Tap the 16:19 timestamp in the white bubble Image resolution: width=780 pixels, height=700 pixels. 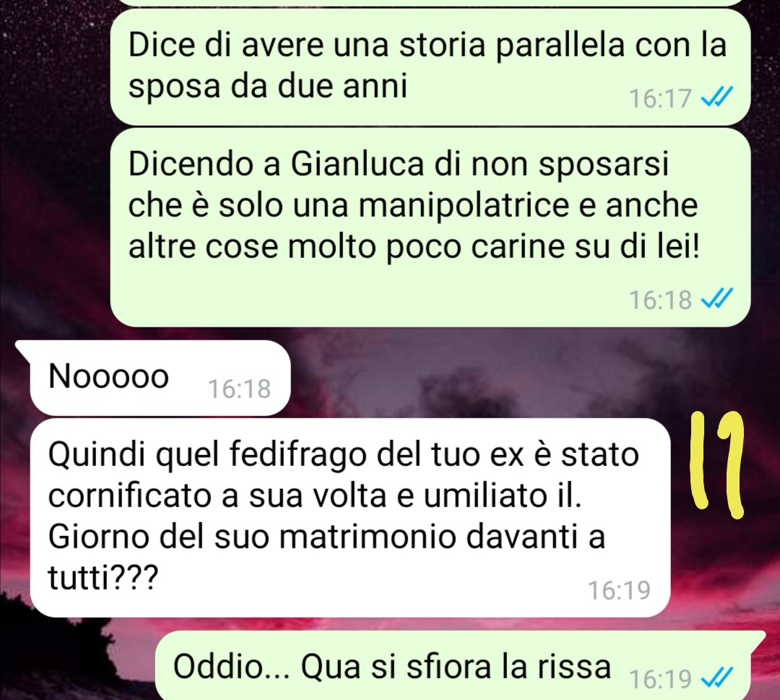pos(619,590)
